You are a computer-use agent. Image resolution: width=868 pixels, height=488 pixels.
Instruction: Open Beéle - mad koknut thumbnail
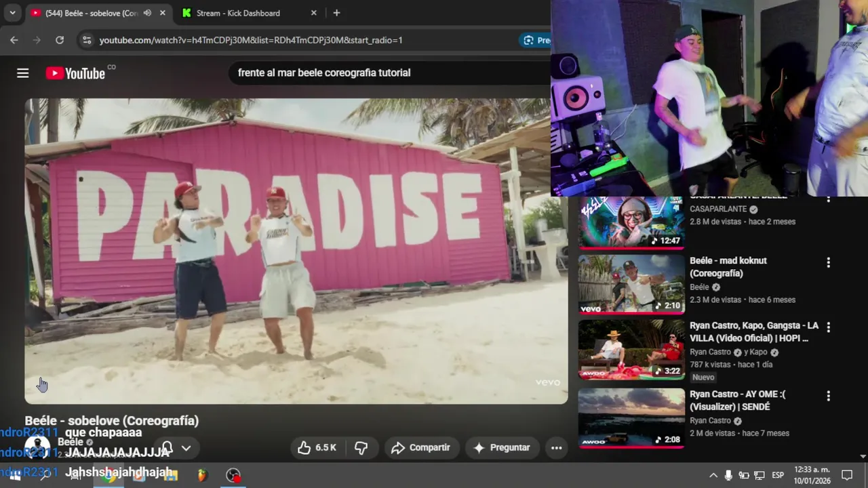631,285
